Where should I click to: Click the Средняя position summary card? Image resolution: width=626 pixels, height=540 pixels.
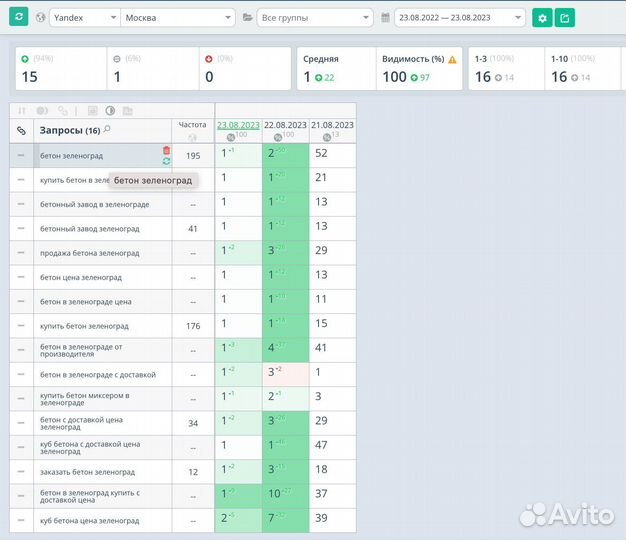pos(336,68)
